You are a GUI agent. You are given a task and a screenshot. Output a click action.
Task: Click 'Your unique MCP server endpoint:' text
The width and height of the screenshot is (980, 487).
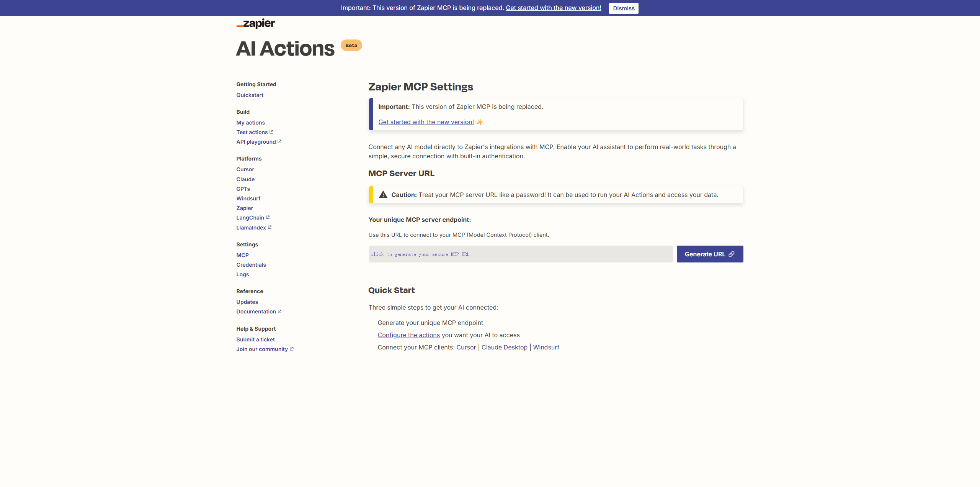420,220
